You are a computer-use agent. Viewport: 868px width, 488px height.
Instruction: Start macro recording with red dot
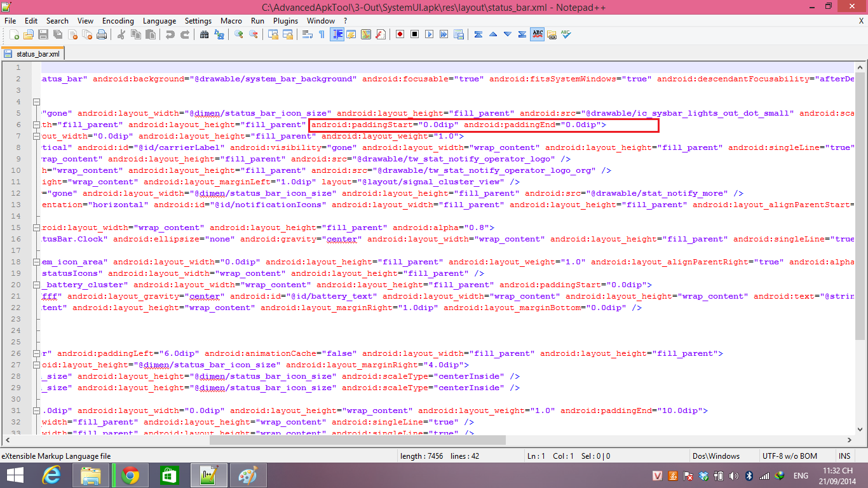[x=400, y=34]
